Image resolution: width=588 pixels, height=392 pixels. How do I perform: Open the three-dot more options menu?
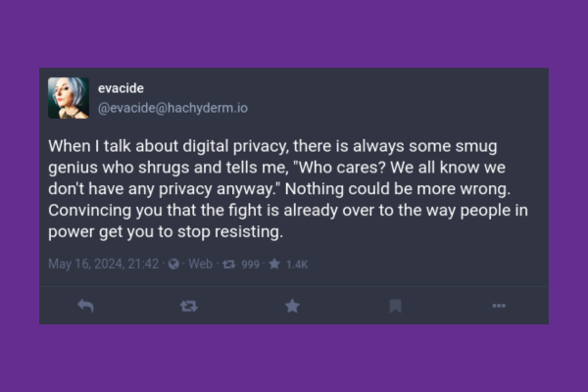(x=499, y=306)
